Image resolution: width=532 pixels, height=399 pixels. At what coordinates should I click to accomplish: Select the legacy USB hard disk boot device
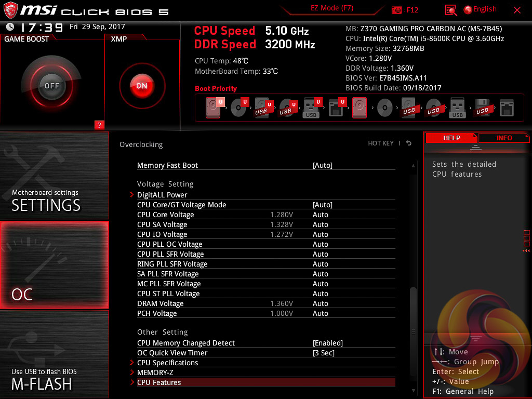pos(409,108)
